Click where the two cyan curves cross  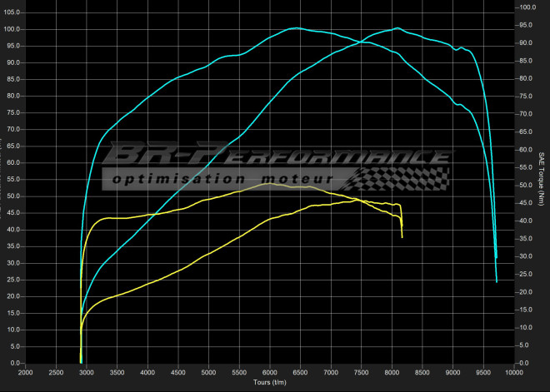[360, 42]
